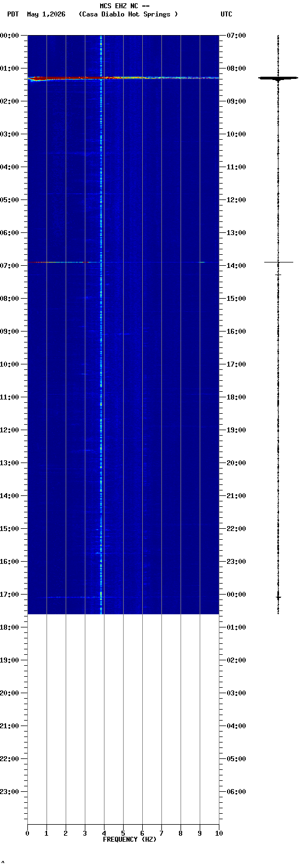The height and width of the screenshot is (868, 302).
Task: Click the PDT time label 11:00
Action: (x=9, y=397)
